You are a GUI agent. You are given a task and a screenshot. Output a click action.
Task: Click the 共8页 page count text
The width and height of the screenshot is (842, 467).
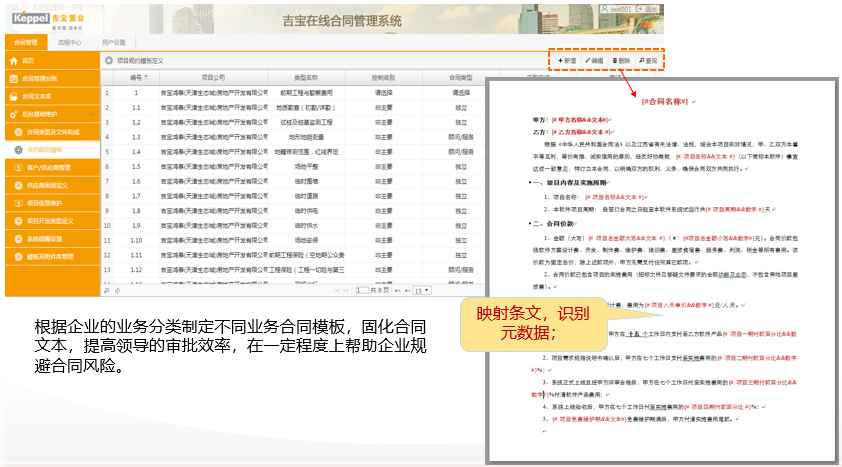(x=380, y=290)
